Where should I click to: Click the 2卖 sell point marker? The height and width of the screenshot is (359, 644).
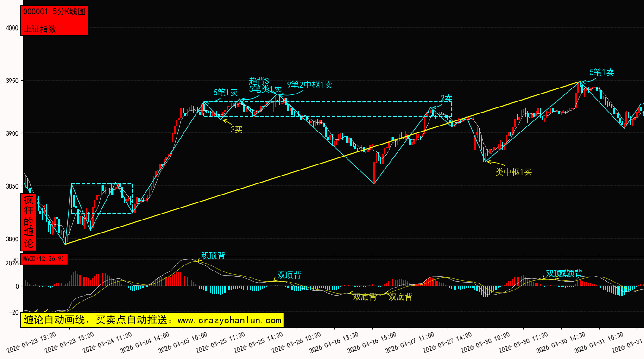point(446,98)
